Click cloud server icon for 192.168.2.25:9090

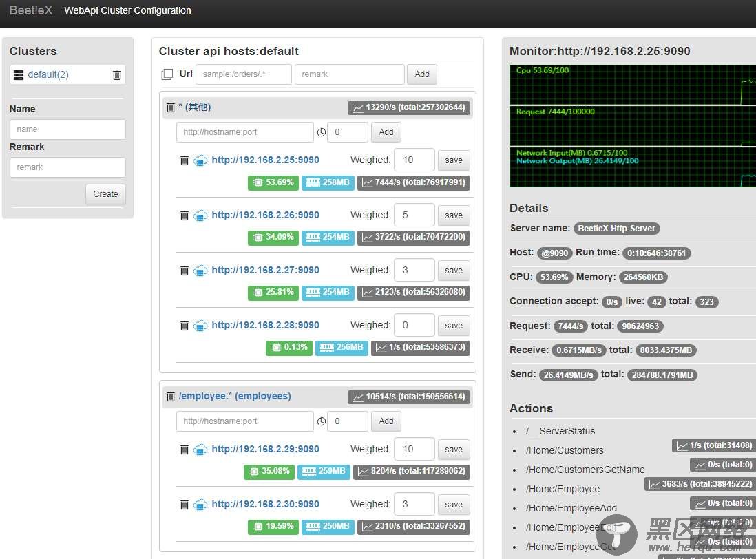click(x=200, y=160)
